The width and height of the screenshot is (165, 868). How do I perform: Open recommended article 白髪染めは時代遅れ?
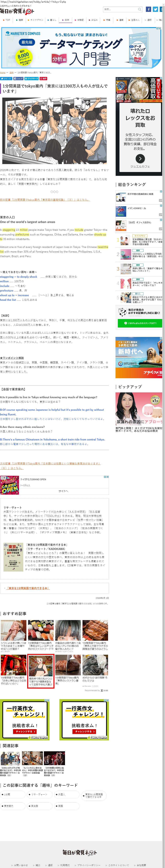click(68, 636)
